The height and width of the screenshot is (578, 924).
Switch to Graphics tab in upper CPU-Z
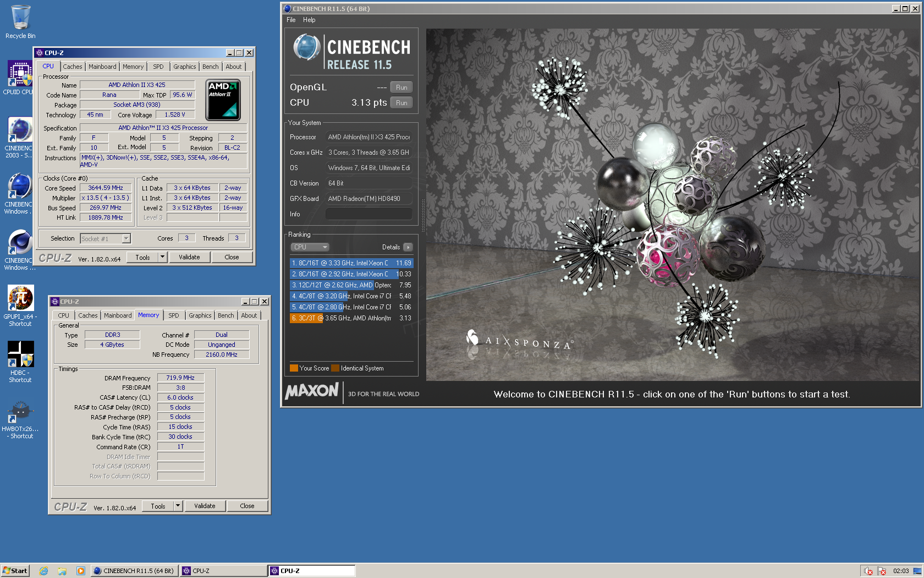(184, 67)
